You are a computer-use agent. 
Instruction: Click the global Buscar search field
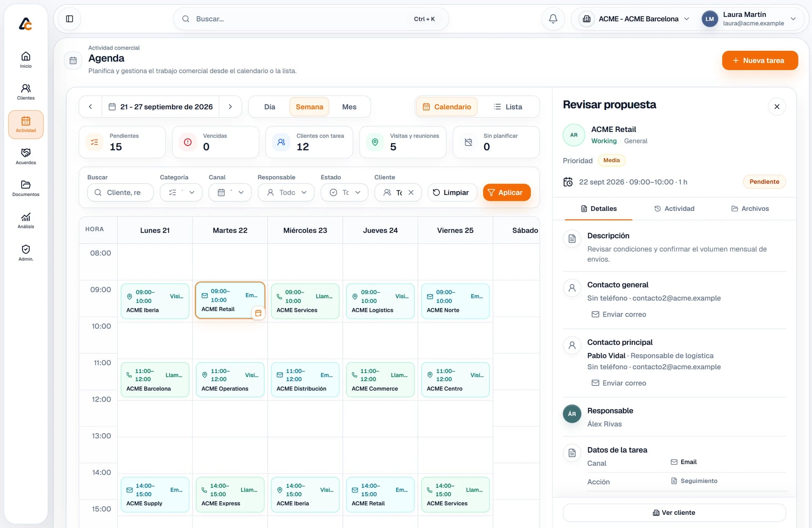311,19
